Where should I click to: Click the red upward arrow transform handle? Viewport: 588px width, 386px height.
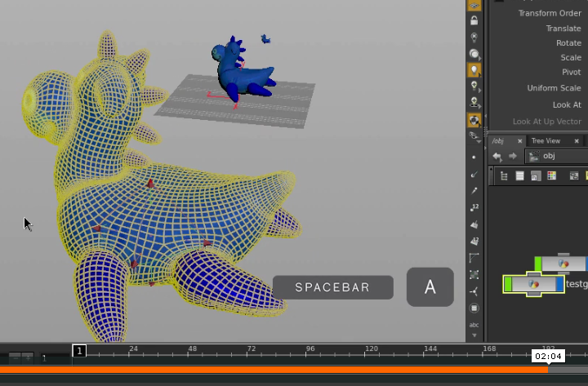(150, 184)
